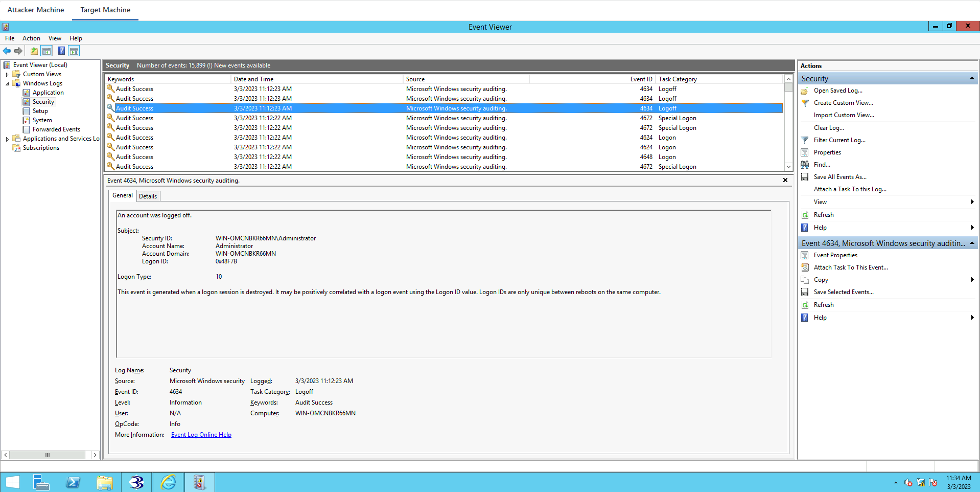Select the Setup log in tree

[40, 111]
